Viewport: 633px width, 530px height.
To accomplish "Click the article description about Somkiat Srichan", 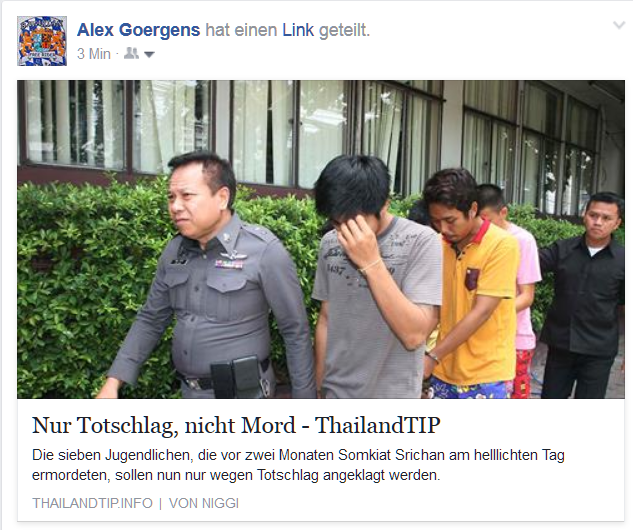I will tap(298, 465).
